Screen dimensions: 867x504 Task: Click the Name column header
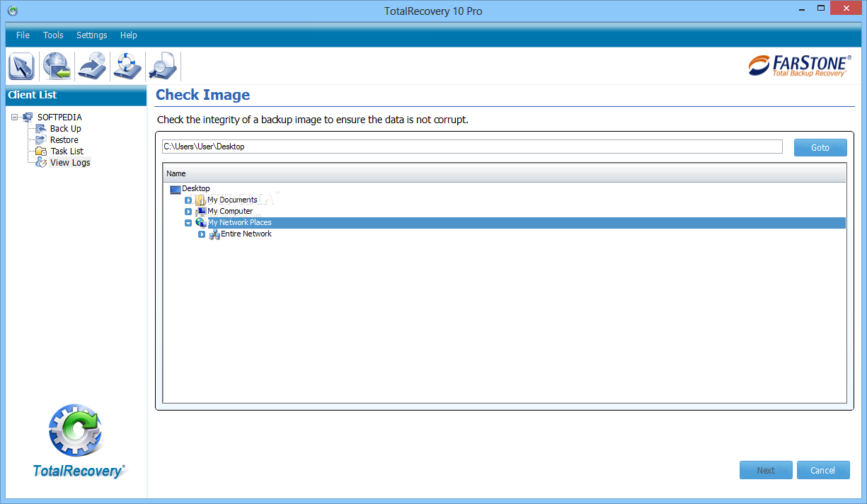[505, 173]
